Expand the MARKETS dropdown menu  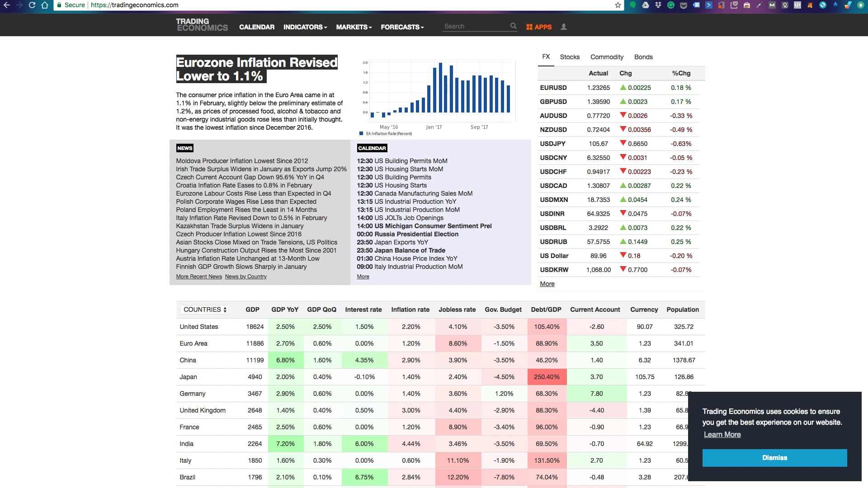point(354,27)
